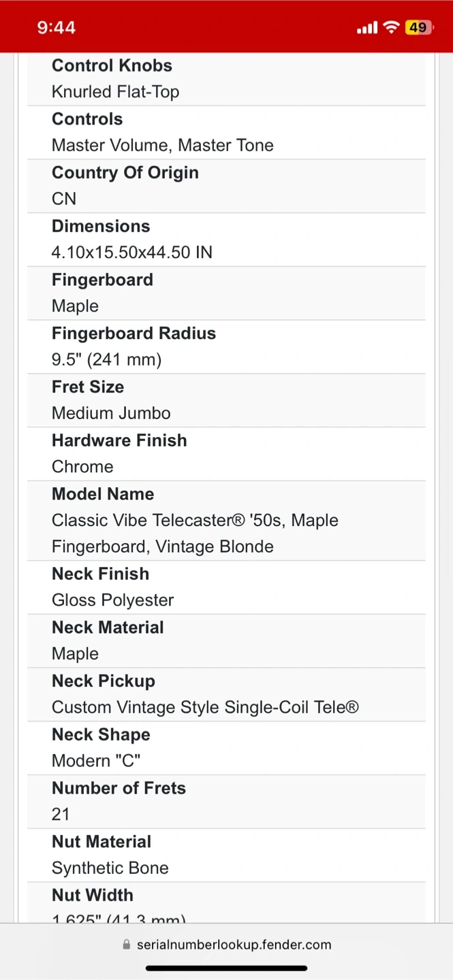Select the Country Of Origin CN value
This screenshot has width=453, height=980.
[x=64, y=199]
